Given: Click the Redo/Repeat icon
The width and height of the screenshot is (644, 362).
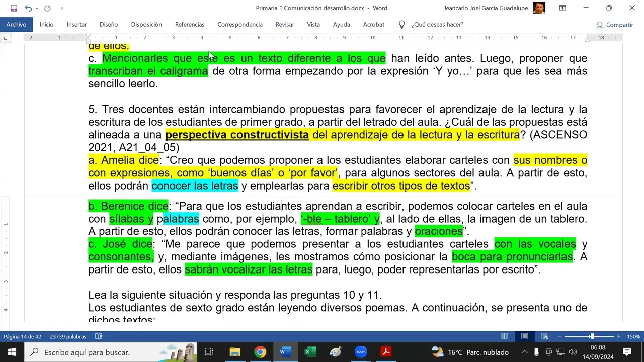Looking at the screenshot, I should click(47, 8).
